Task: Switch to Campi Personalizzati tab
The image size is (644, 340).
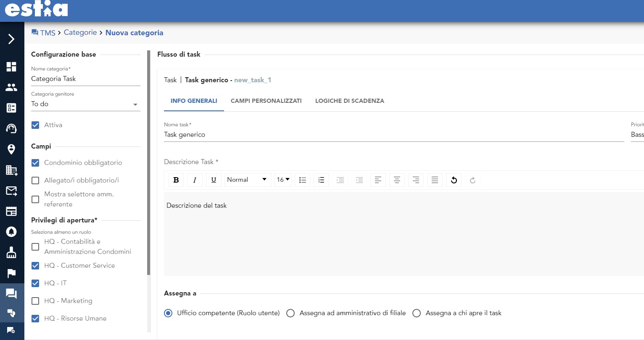Action: click(266, 101)
